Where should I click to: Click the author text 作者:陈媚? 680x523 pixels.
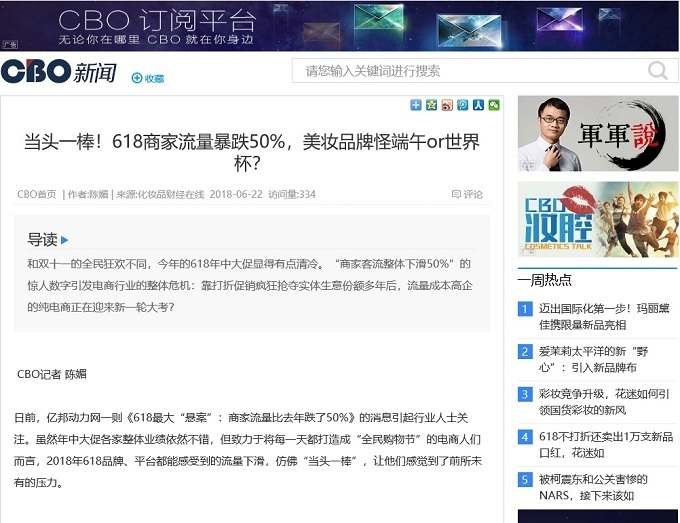(88, 194)
